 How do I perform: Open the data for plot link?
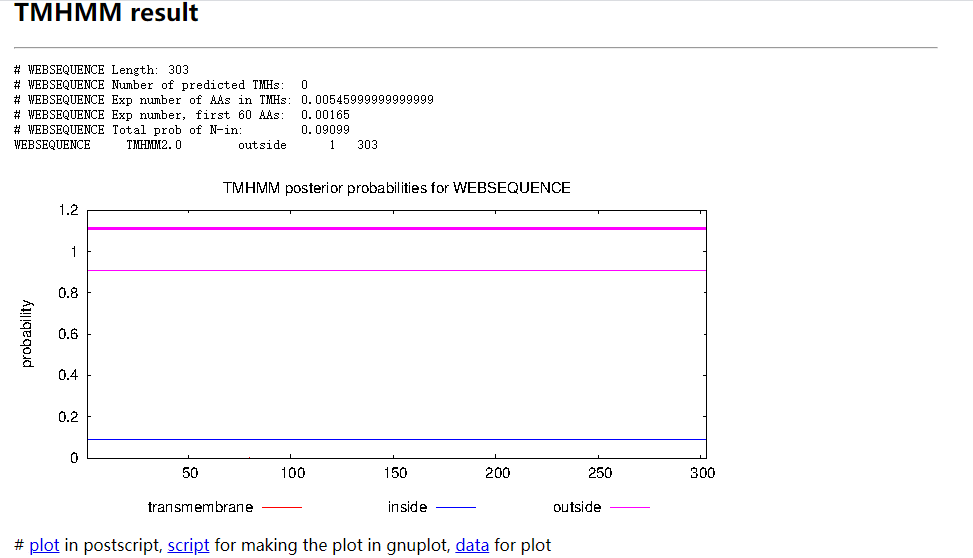click(472, 546)
